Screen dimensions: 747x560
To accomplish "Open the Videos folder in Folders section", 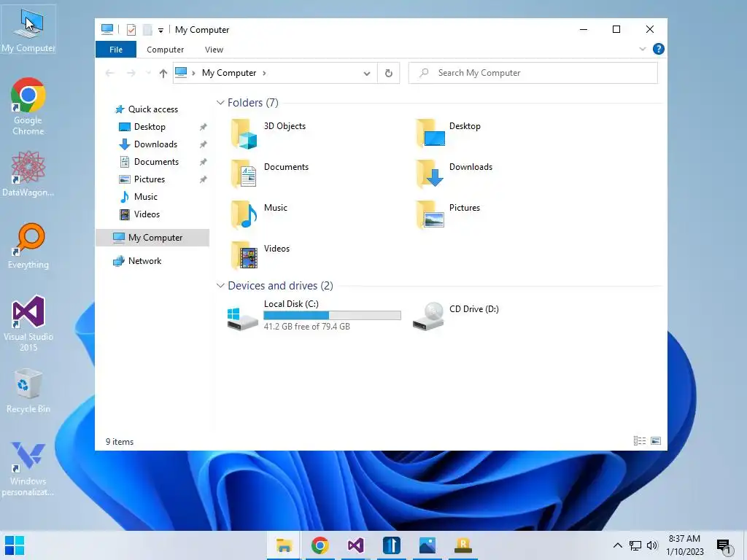I will pos(260,256).
